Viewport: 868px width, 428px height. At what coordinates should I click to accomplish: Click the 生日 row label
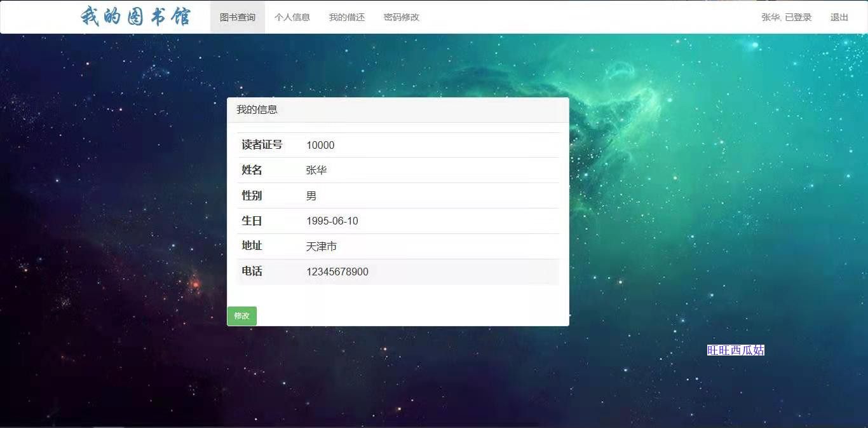[x=252, y=221]
